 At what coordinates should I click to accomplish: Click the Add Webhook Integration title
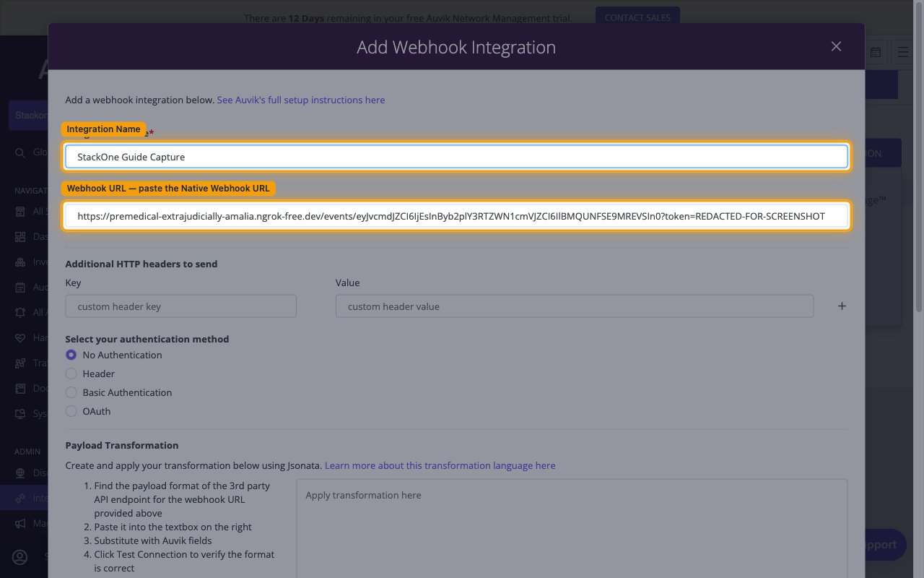(456, 48)
